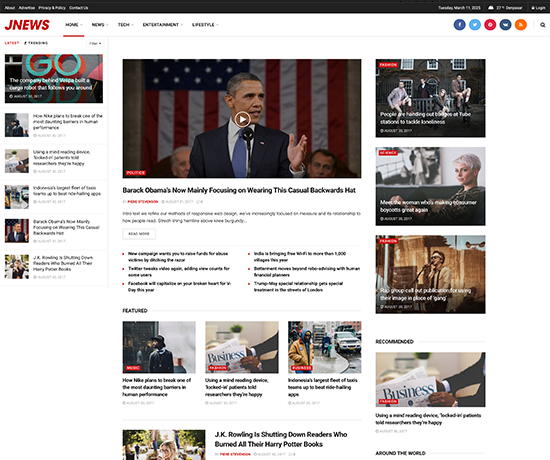Image resolution: width=550 pixels, height=460 pixels.
Task: Open the Contact Us link
Action: (79, 8)
